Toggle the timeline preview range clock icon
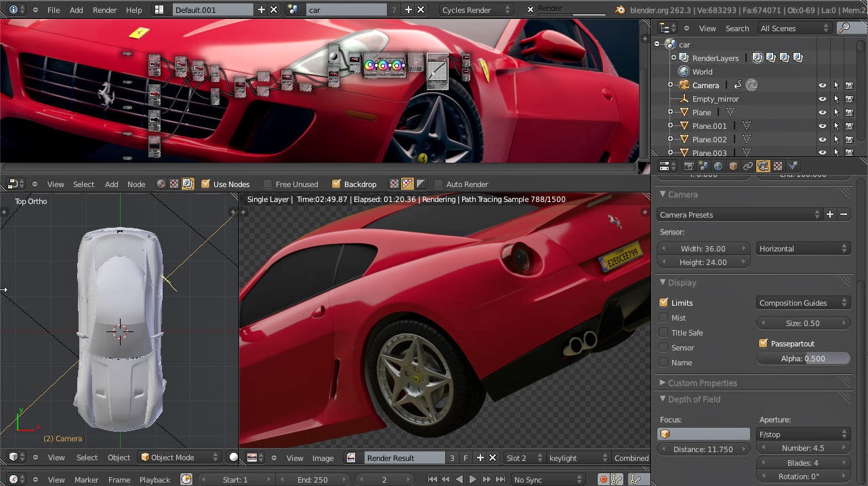The height and width of the screenshot is (486, 868). tap(186, 479)
